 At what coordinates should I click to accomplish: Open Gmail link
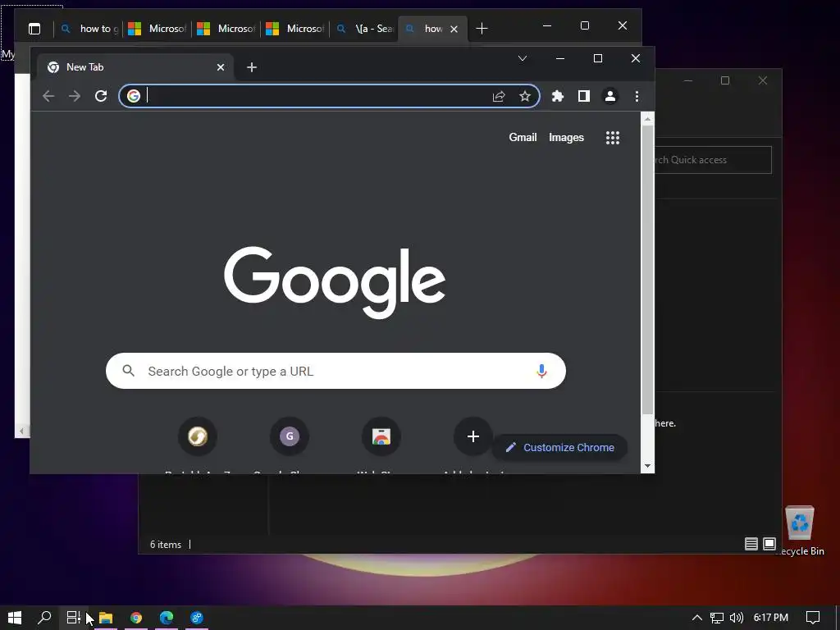[x=523, y=137]
